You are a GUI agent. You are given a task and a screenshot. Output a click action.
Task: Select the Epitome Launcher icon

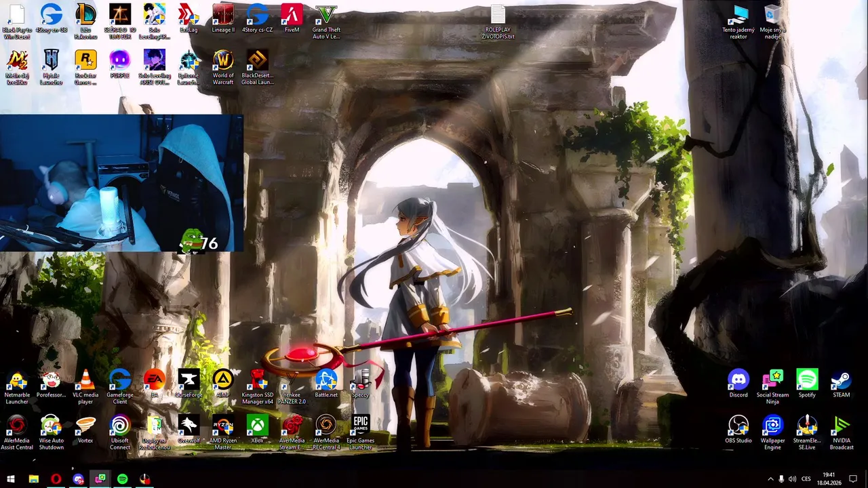(189, 68)
